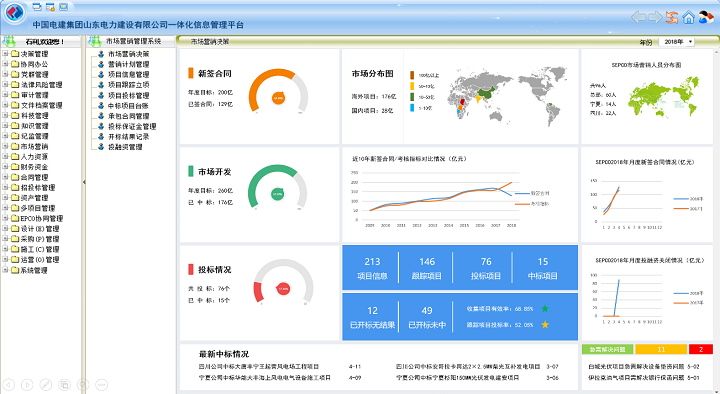This screenshot has width=720, height=394.
Task: Click the world map in 市场分布图
Action: tap(508, 95)
